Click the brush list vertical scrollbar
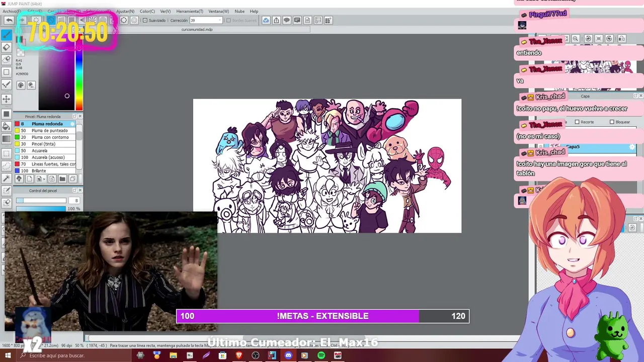The width and height of the screenshot is (644, 362). 79,147
